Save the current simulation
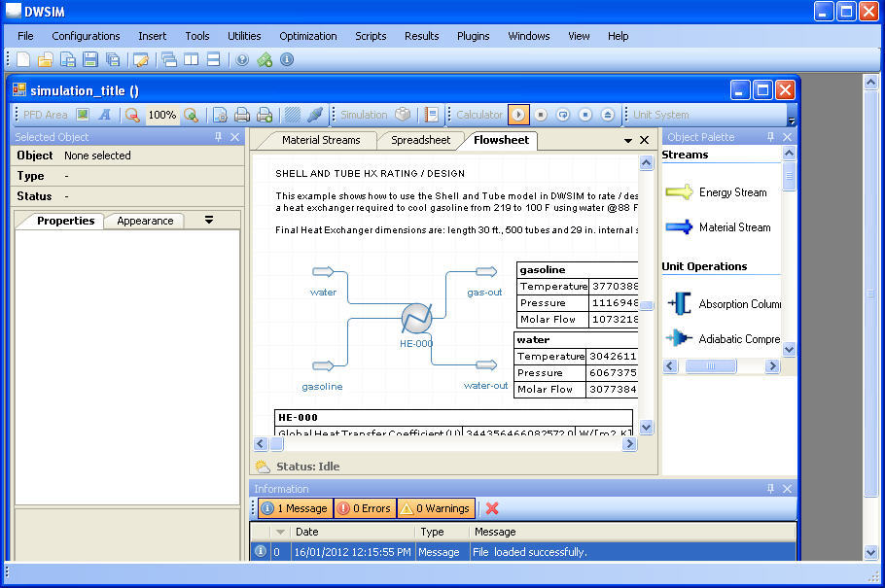Viewport: 885px width, 588px height. (x=90, y=59)
